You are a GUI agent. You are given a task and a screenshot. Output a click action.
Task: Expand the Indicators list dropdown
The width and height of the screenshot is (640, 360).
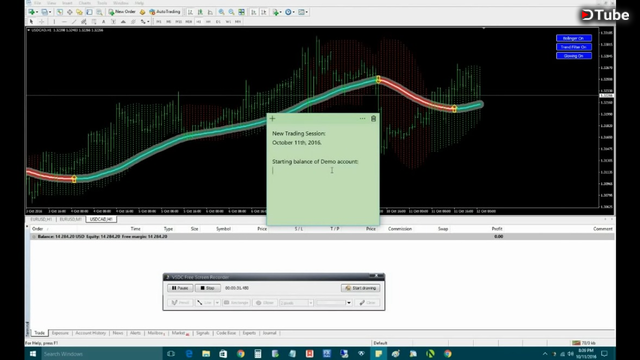281,12
